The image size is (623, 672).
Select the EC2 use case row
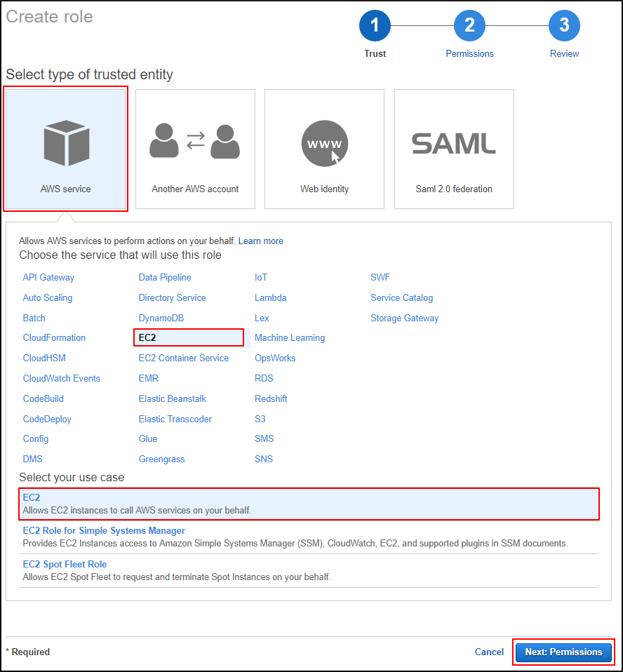pos(309,504)
